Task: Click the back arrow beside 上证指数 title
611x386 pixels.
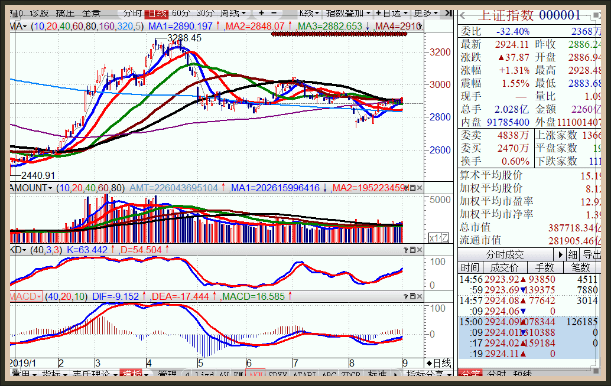Action: point(464,16)
